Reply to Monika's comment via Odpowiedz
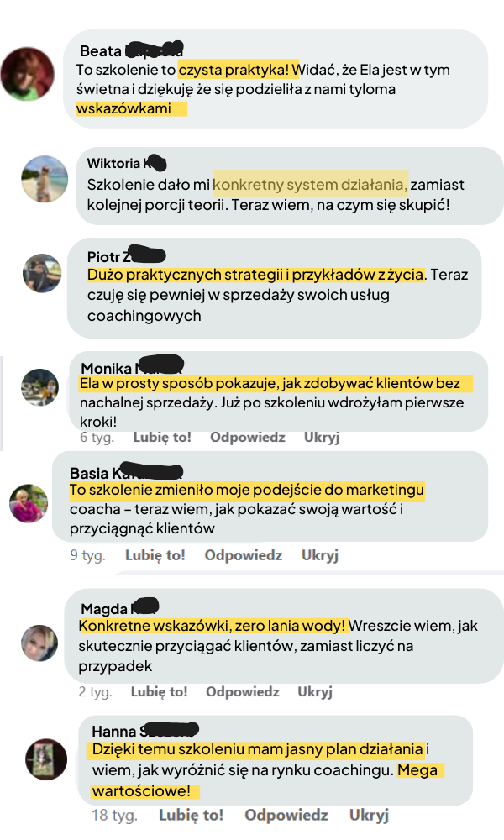 click(x=248, y=437)
